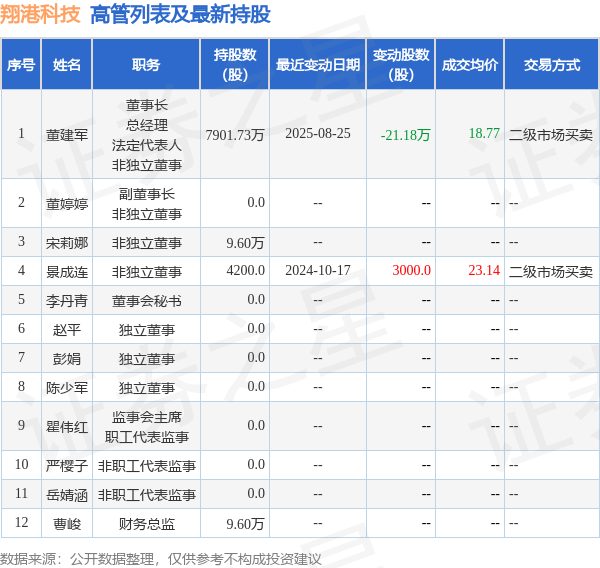The width and height of the screenshot is (600, 568).
Task: Click the name 李丹青
Action: [67, 301]
